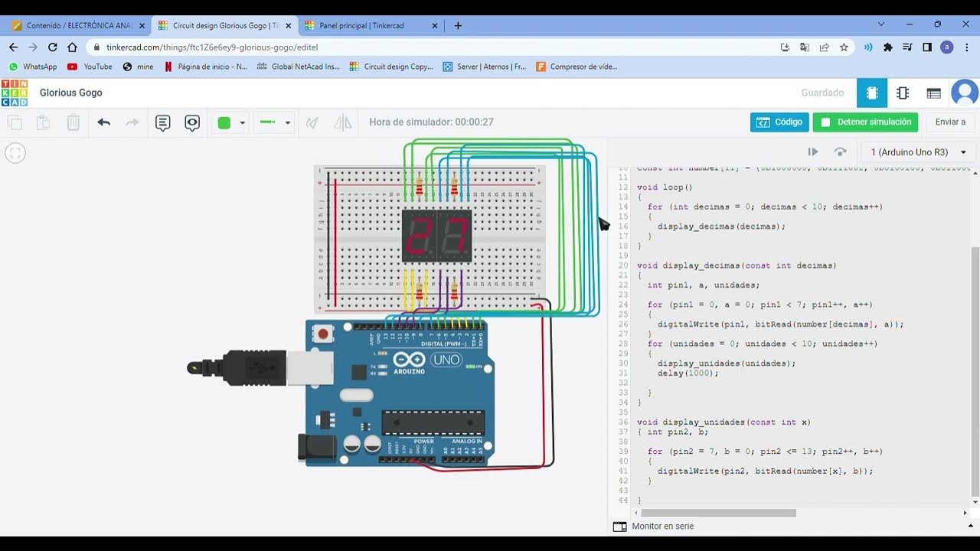
Task: Toggle the Código code panel
Action: click(779, 122)
